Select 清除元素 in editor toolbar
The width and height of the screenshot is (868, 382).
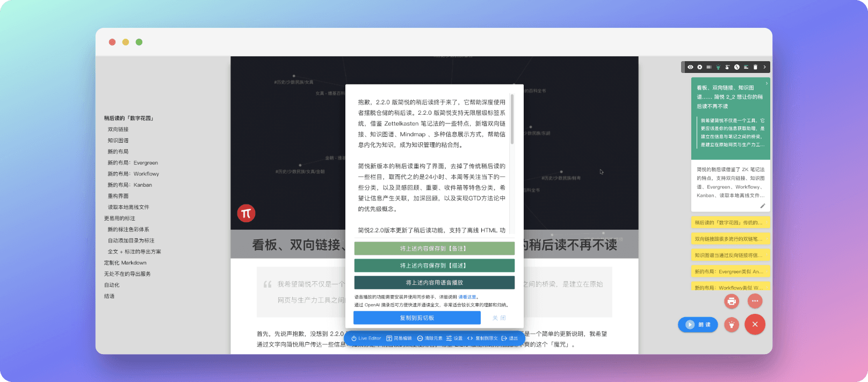[x=430, y=339]
